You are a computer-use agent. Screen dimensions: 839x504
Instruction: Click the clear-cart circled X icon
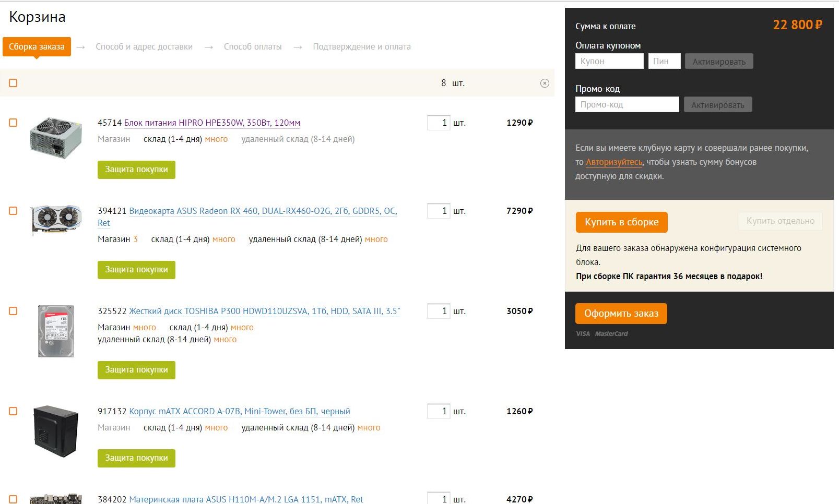tap(545, 83)
